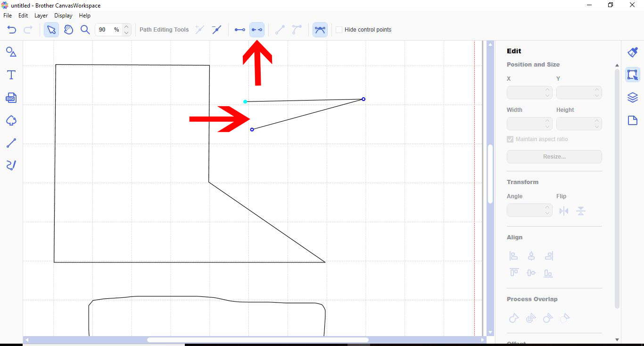Click the Convert to curve tool
The image size is (644, 346).
pos(297,30)
